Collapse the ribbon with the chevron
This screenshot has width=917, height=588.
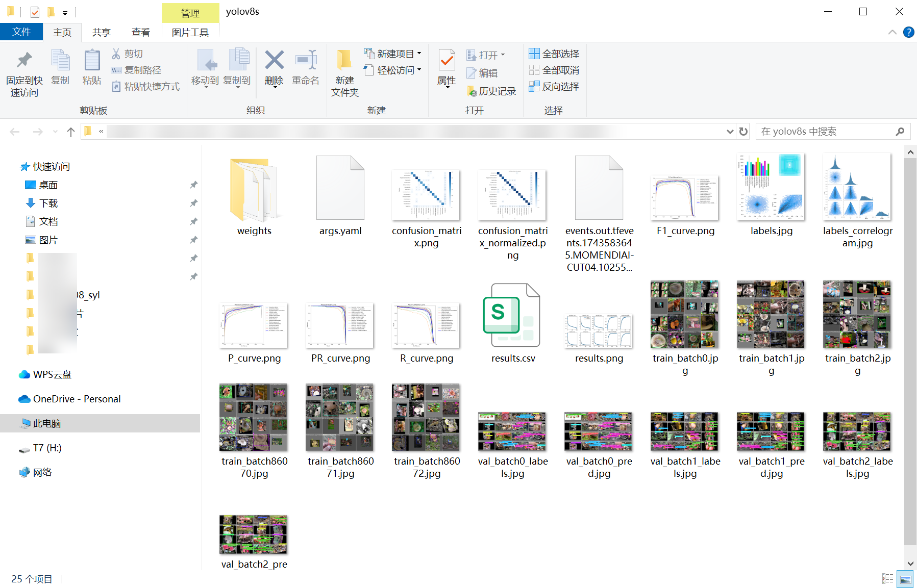click(892, 32)
